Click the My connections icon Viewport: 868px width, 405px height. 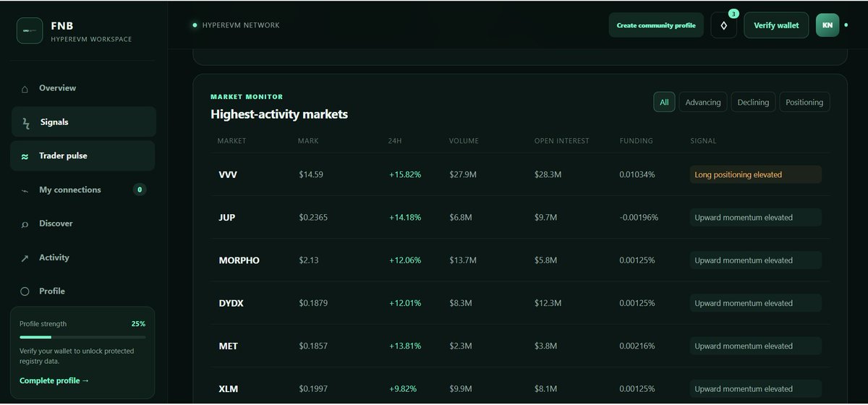[x=25, y=190]
